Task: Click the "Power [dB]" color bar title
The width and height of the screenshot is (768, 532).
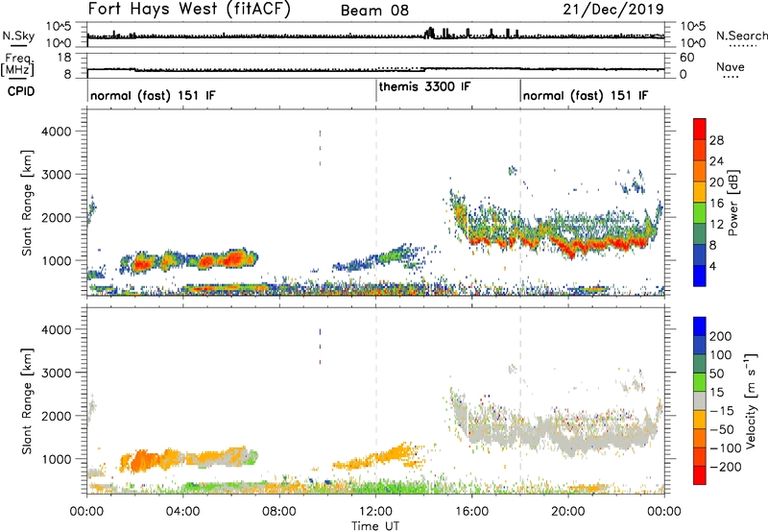Action: 733,203
